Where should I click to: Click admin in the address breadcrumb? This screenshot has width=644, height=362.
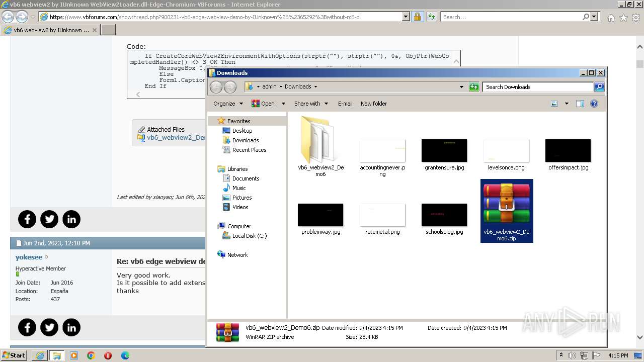[x=269, y=86]
